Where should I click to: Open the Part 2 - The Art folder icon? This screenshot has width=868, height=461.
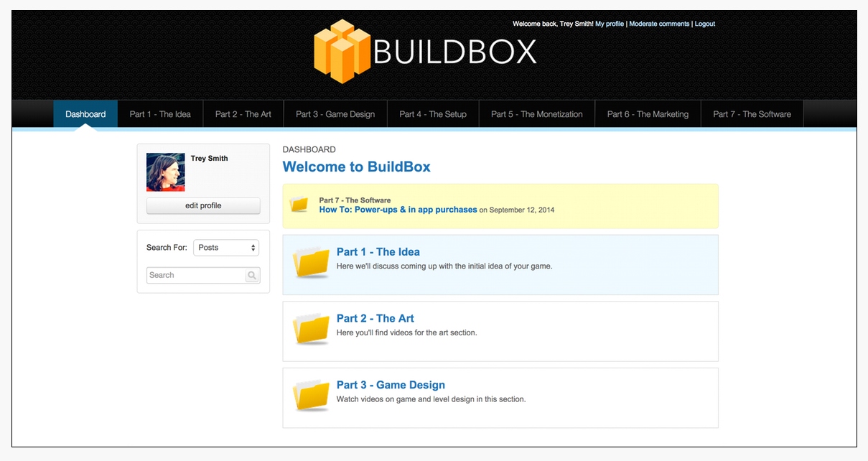tap(312, 329)
